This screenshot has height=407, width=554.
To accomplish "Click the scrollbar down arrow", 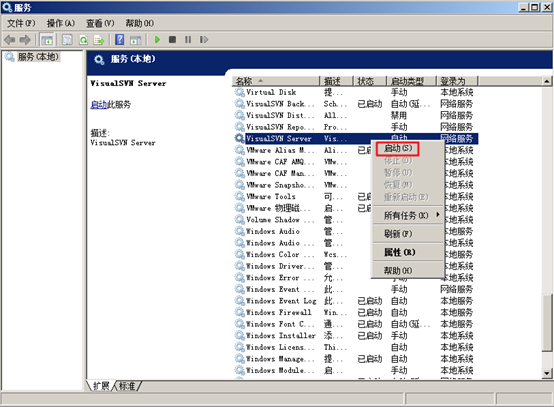I will (x=546, y=373).
